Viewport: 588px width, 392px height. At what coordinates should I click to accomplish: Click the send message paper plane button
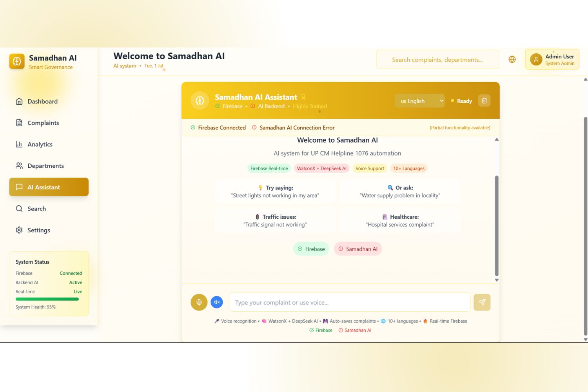click(482, 302)
